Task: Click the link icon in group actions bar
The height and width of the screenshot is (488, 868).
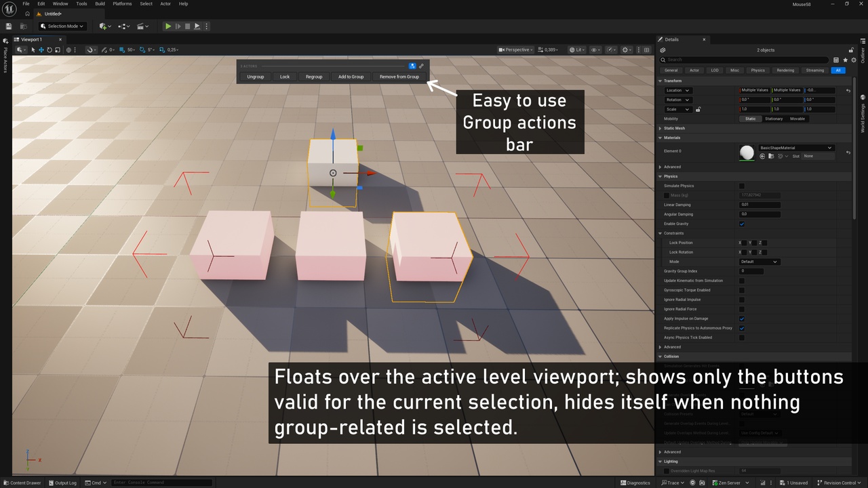Action: (x=421, y=66)
